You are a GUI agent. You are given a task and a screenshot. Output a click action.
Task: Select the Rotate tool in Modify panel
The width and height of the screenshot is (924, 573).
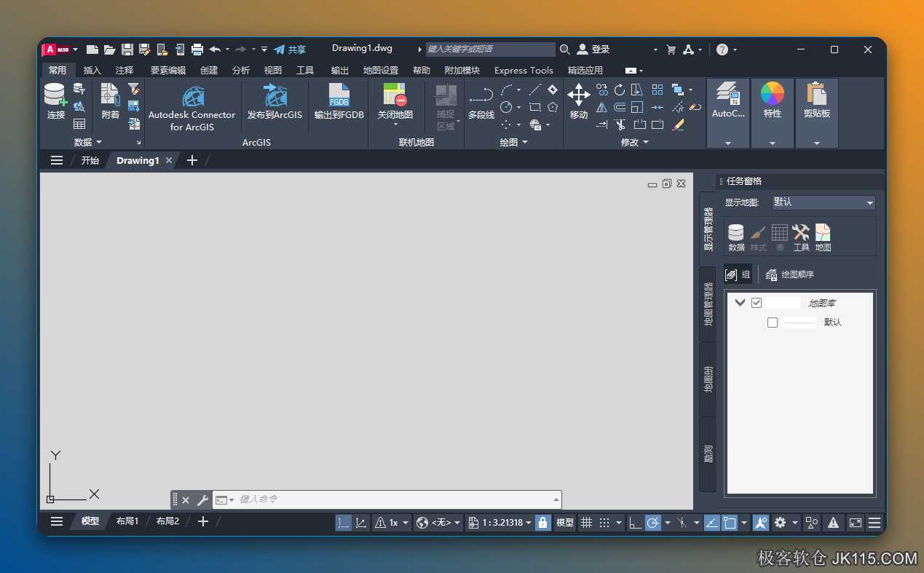[620, 90]
